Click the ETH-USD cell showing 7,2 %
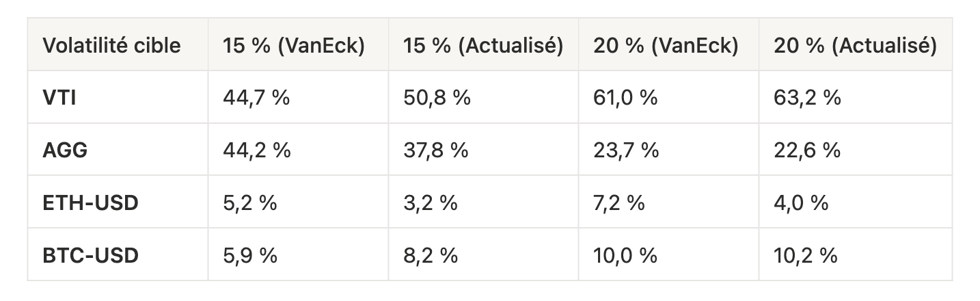Screen dimensions: 980x301 (669, 202)
